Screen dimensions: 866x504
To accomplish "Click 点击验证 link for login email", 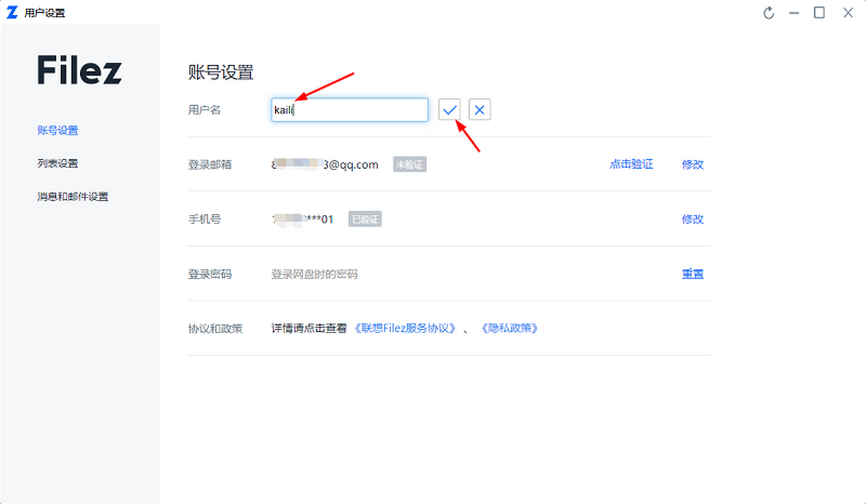I will tap(631, 164).
